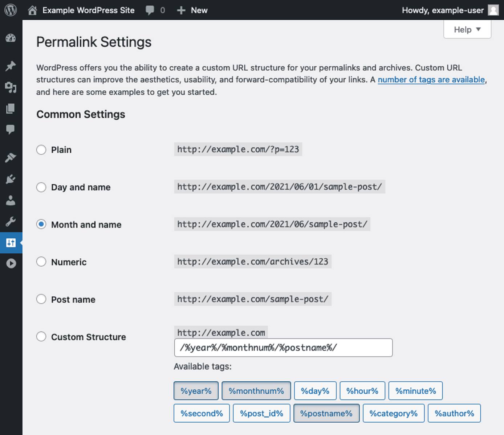This screenshot has height=435, width=504.
Task: Select the Plugins icon
Action: click(11, 179)
